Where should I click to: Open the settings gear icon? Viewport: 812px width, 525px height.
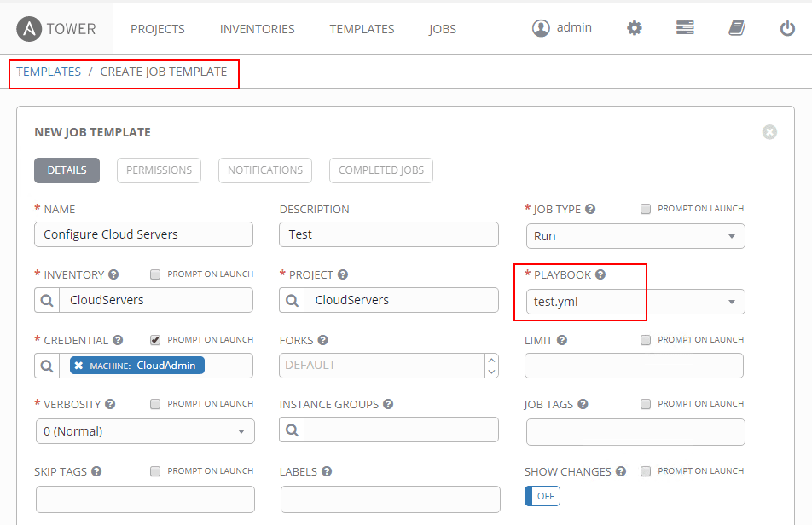point(635,28)
